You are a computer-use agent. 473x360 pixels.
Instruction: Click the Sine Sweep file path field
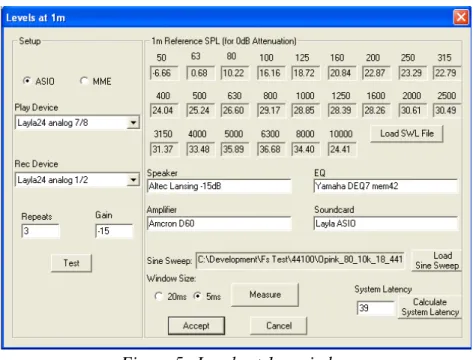(300, 260)
